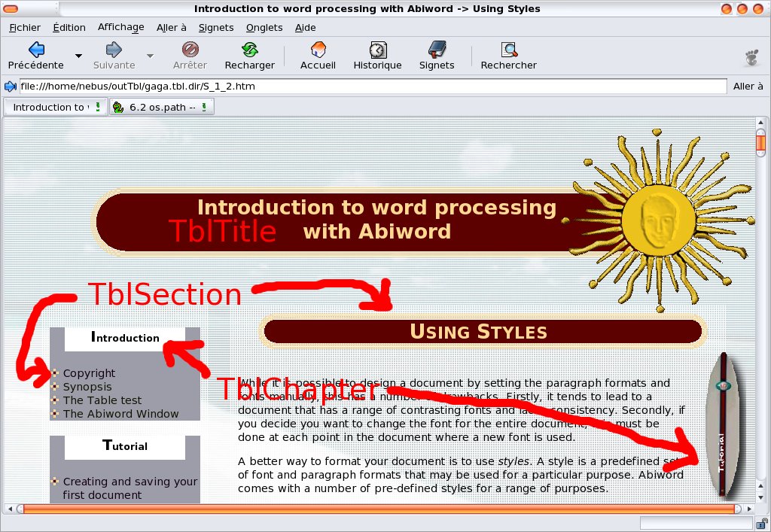Switch to the '6.2 os.path' tab
This screenshot has height=532, width=771.
[163, 107]
